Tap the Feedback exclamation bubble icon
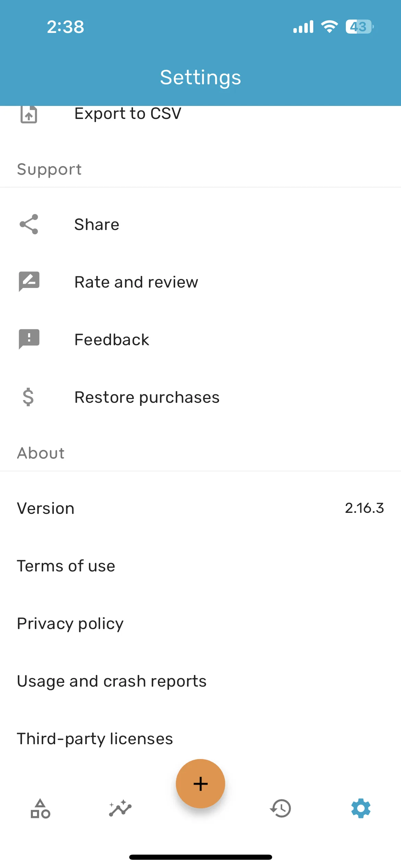Screen dimensions: 401x868 point(29,339)
